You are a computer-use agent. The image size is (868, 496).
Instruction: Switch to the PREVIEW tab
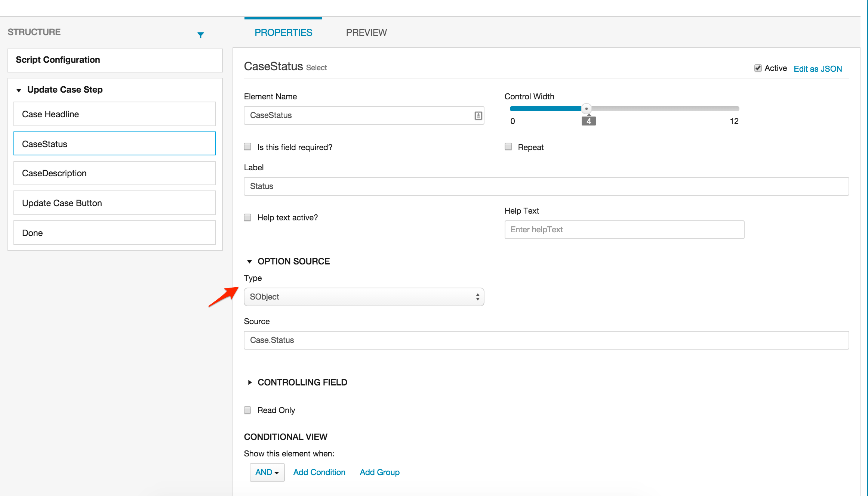(x=366, y=32)
